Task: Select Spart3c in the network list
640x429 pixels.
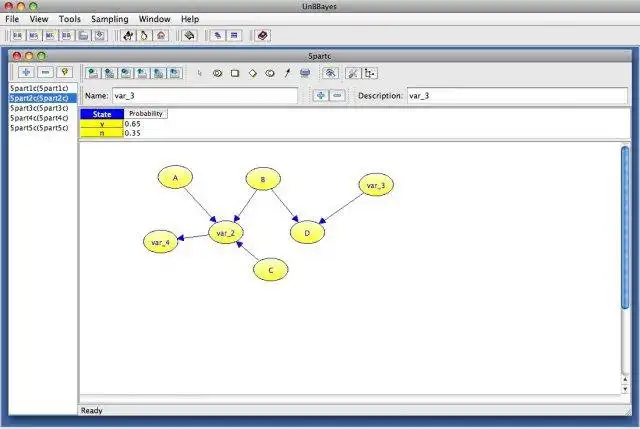Action: pos(39,108)
